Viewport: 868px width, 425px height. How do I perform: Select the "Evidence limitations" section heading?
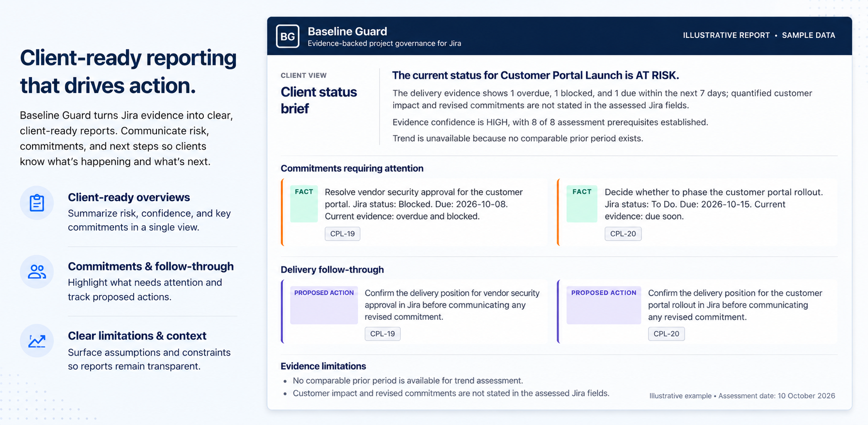coord(323,366)
